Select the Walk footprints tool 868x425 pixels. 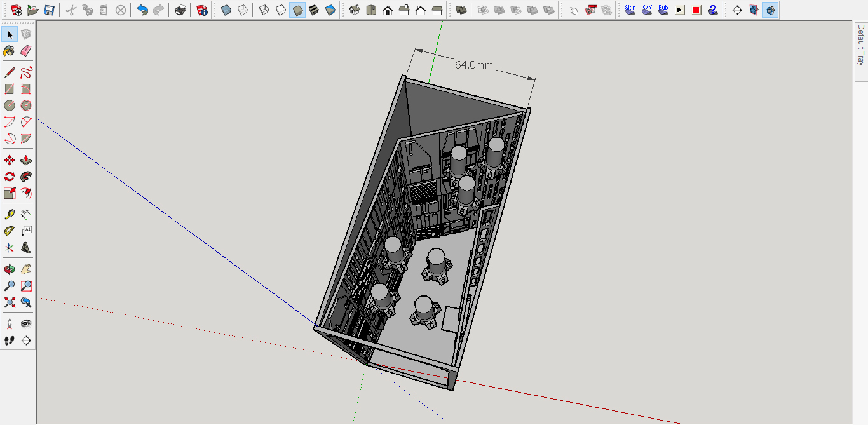pyautogui.click(x=10, y=341)
